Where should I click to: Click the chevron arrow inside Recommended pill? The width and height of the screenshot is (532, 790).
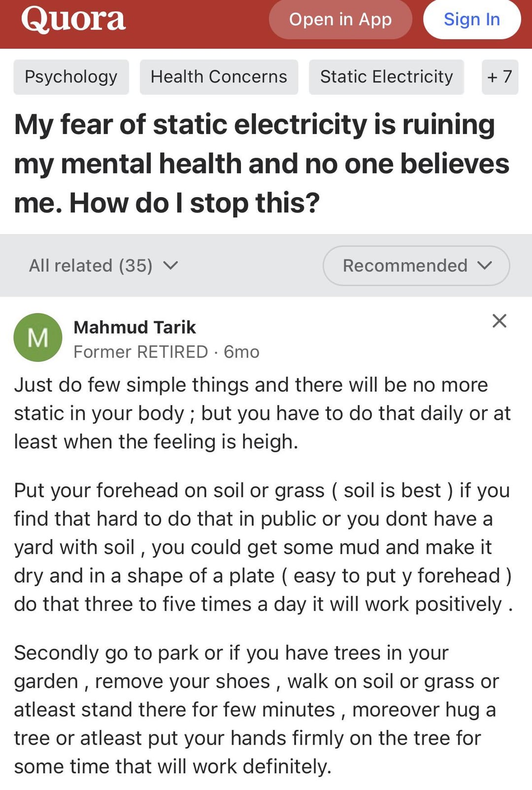click(x=485, y=266)
